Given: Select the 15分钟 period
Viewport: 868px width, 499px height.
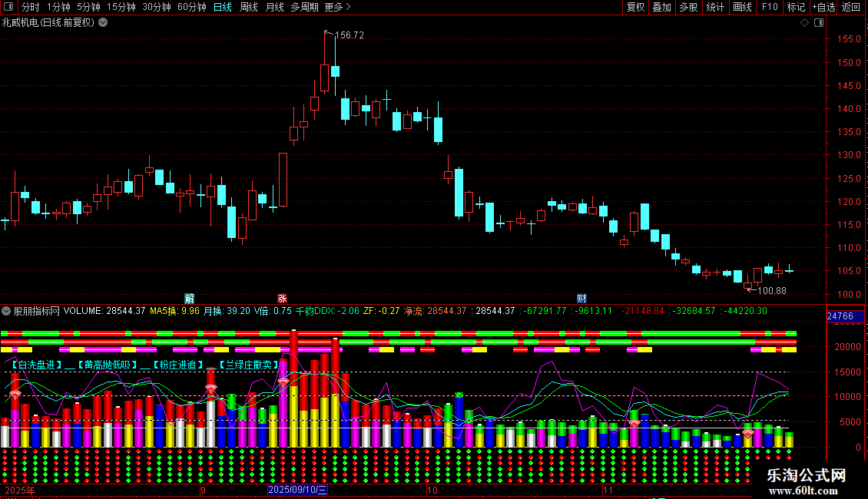Looking at the screenshot, I should coord(121,7).
